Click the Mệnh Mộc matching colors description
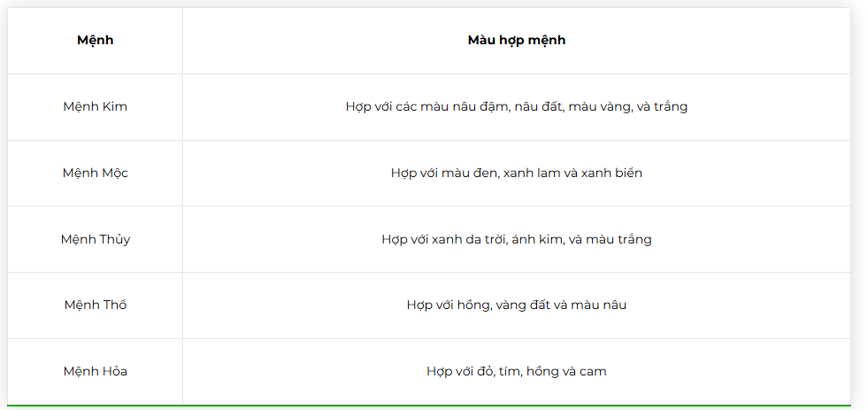868x410 pixels. point(516,174)
